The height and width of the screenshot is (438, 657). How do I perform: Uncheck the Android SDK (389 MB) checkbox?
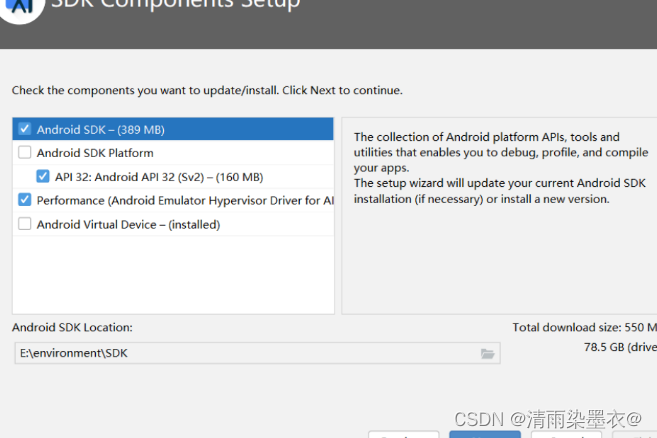[25, 129]
